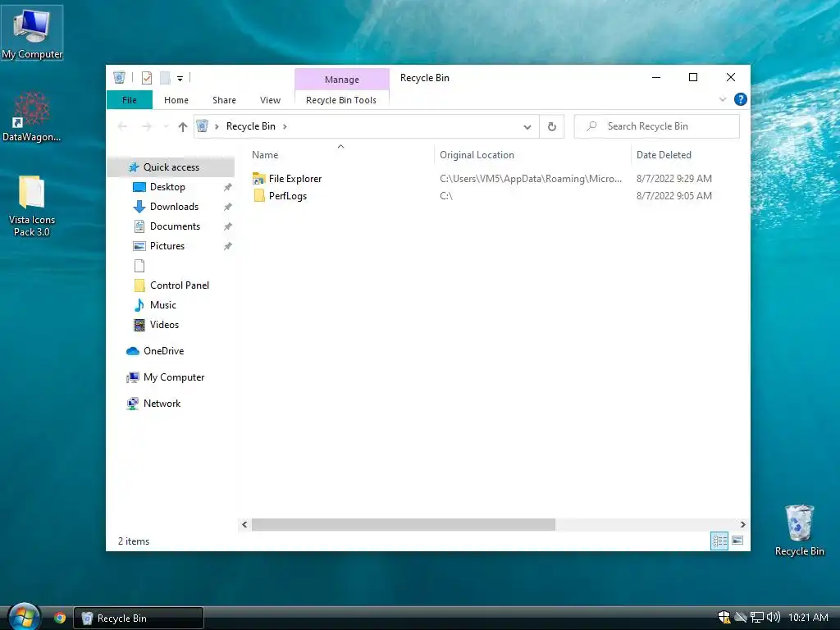Open Music in navigation pane
Viewport: 840px width, 630px height.
point(163,305)
